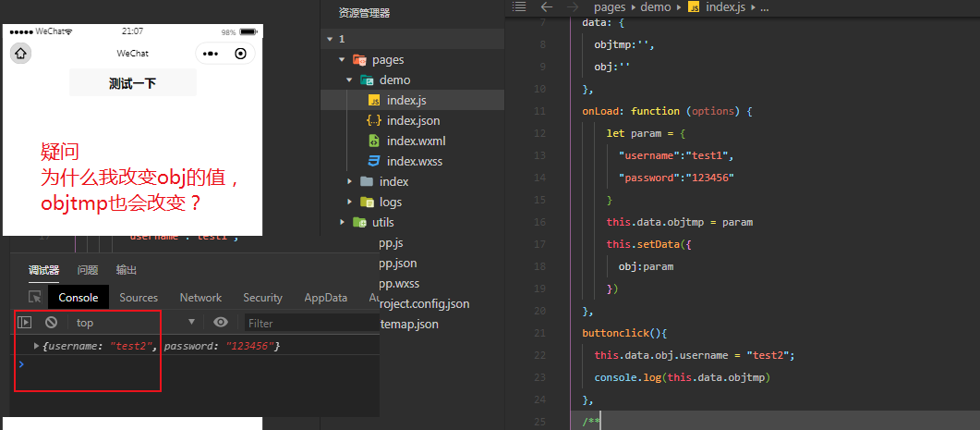Switch to the Network tab
The image size is (980, 430).
[x=200, y=298]
